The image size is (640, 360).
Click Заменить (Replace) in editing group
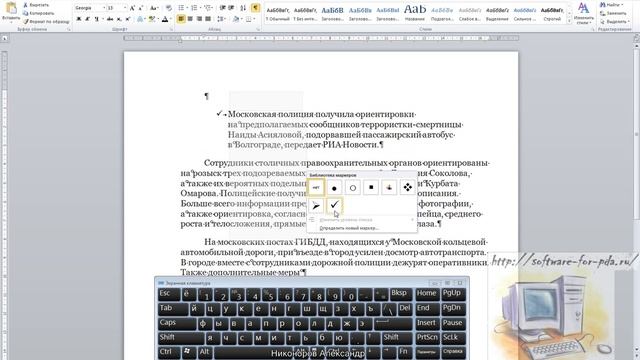pos(613,13)
